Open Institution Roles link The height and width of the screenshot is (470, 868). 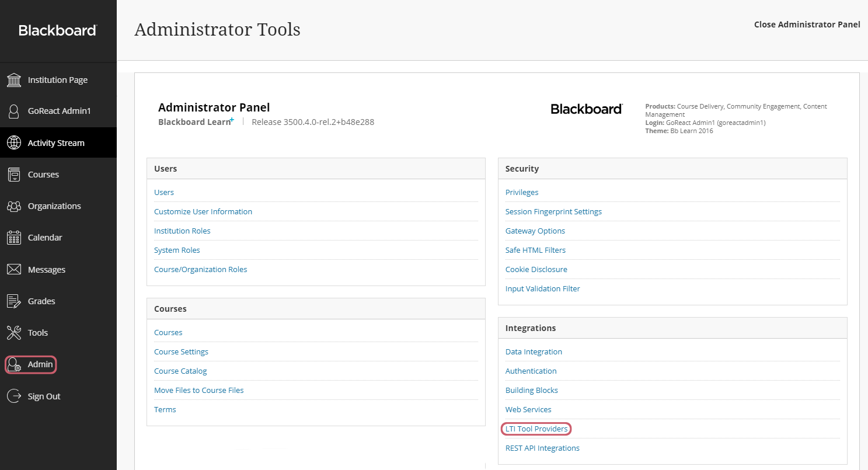[182, 231]
